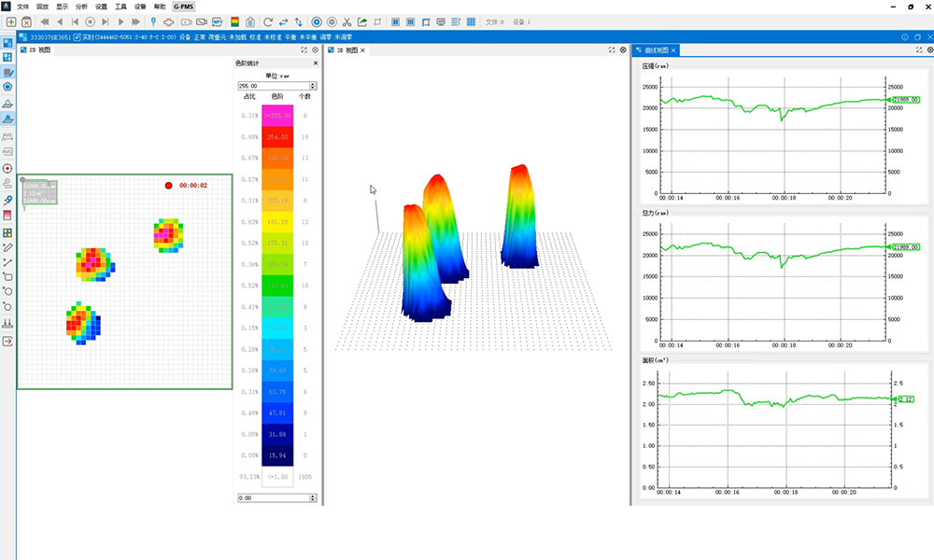Toggle the 3D pressure view sidebar button

pos(7,119)
